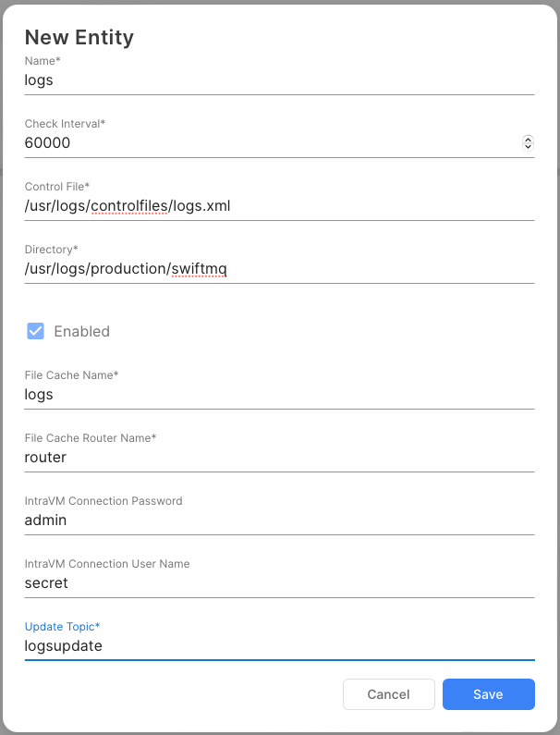The width and height of the screenshot is (560, 735).
Task: Click the Enabled label text
Action: [81, 331]
